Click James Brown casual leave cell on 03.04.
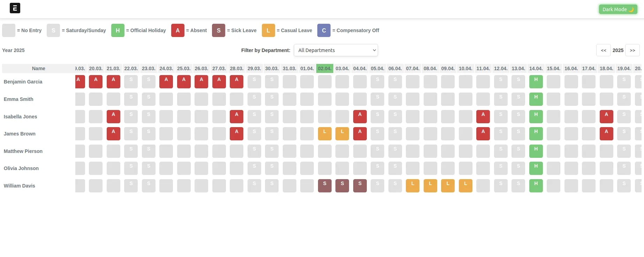The height and width of the screenshot is (257, 644). 342,134
